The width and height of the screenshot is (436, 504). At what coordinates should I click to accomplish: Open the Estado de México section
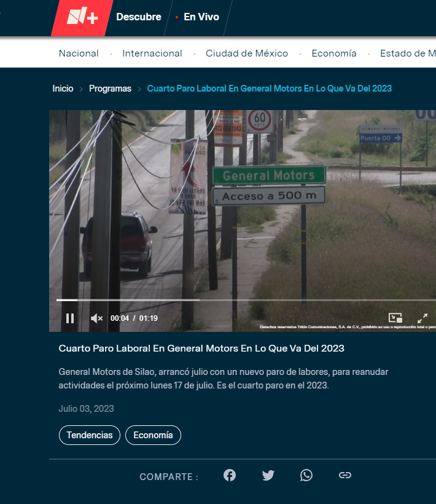click(x=408, y=53)
